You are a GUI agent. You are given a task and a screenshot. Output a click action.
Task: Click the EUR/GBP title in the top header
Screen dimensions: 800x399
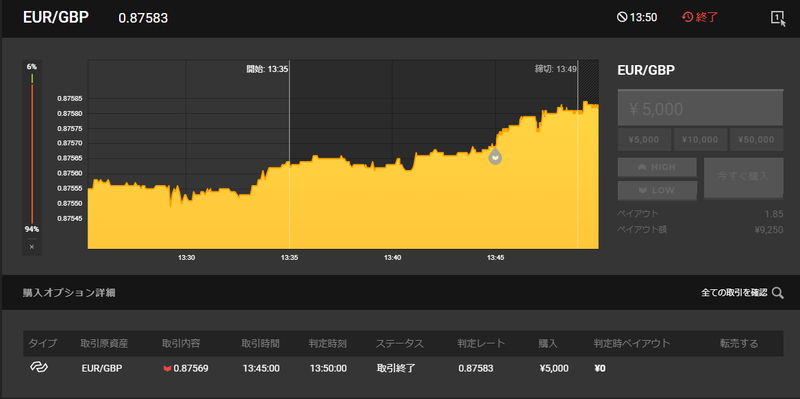point(56,17)
